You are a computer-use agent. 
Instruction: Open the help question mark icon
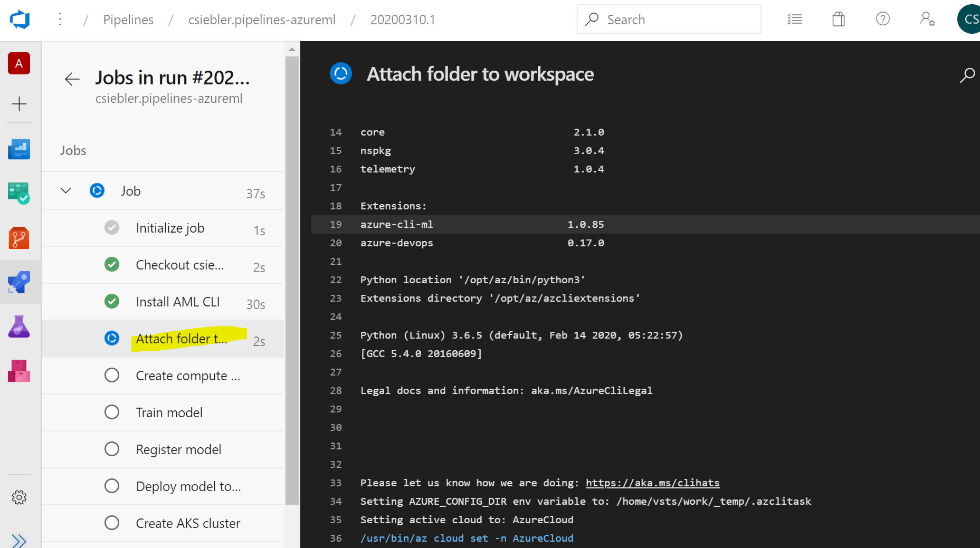[x=883, y=20]
